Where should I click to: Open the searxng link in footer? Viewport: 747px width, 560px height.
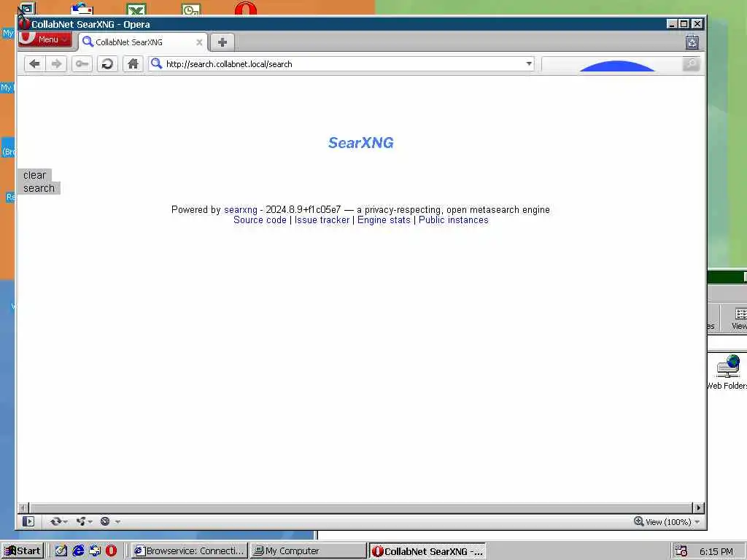point(241,209)
